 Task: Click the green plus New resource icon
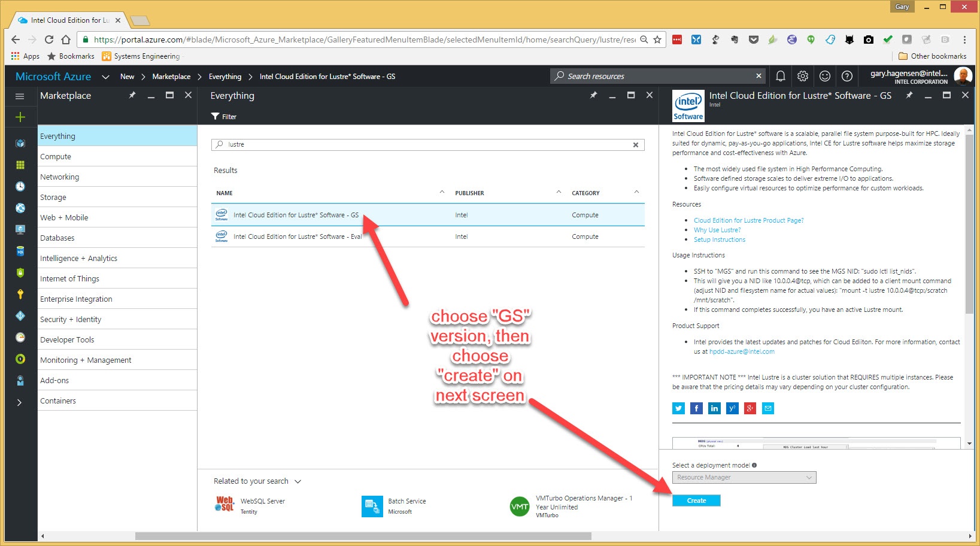[x=20, y=117]
